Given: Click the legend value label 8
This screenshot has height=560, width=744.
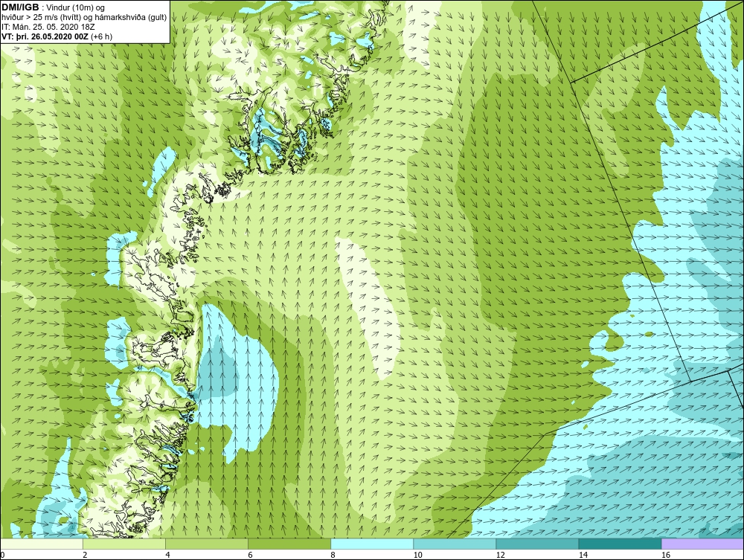Looking at the screenshot, I should [x=332, y=555].
